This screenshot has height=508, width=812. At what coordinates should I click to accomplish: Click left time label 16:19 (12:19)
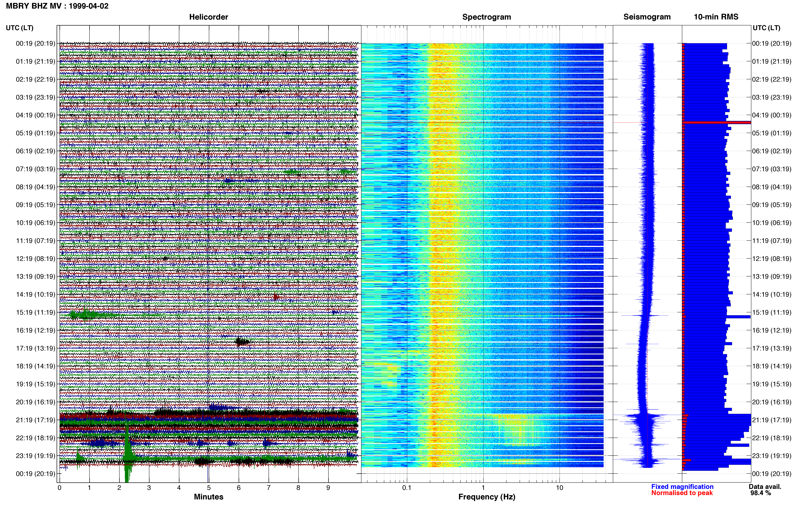click(36, 330)
